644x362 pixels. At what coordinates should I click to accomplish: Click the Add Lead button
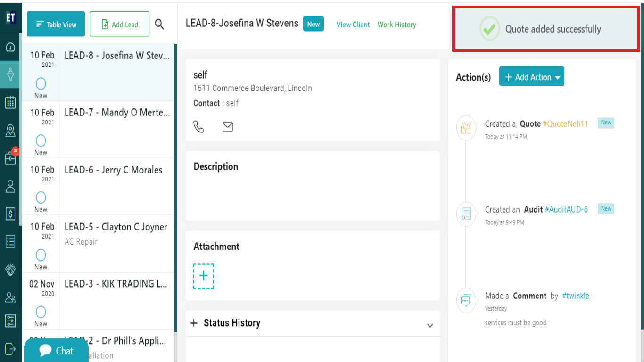click(119, 24)
